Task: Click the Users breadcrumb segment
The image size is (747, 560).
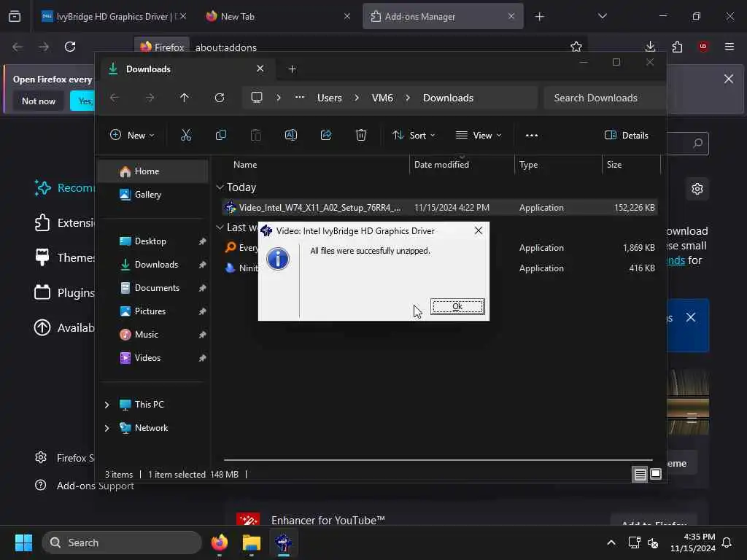Action: pos(330,98)
